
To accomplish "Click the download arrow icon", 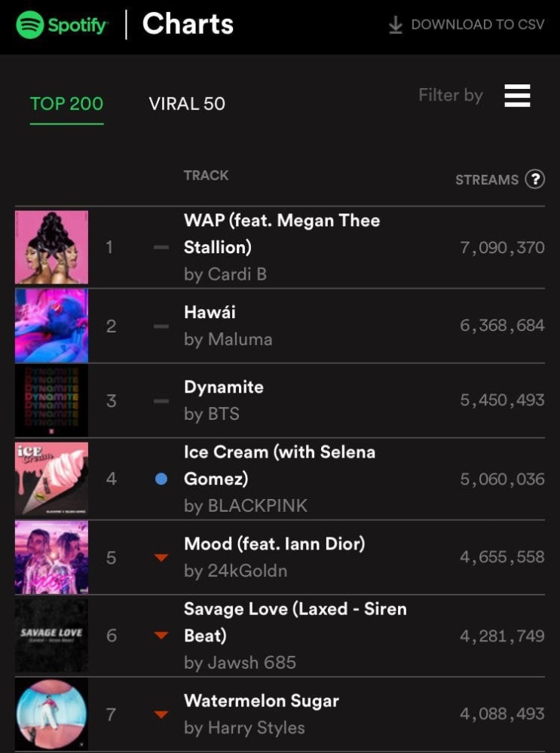I will (x=395, y=25).
